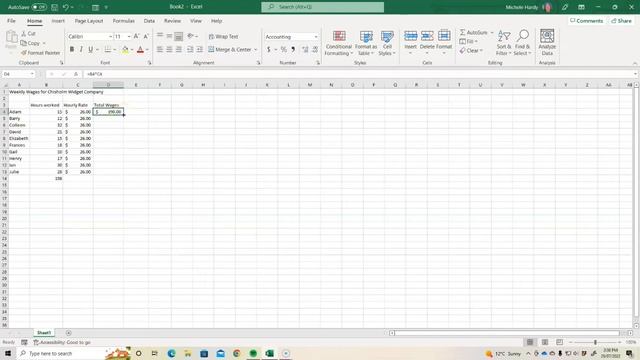Switch to the Insert tab
Image resolution: width=640 pixels, height=360 pixels.
58,21
